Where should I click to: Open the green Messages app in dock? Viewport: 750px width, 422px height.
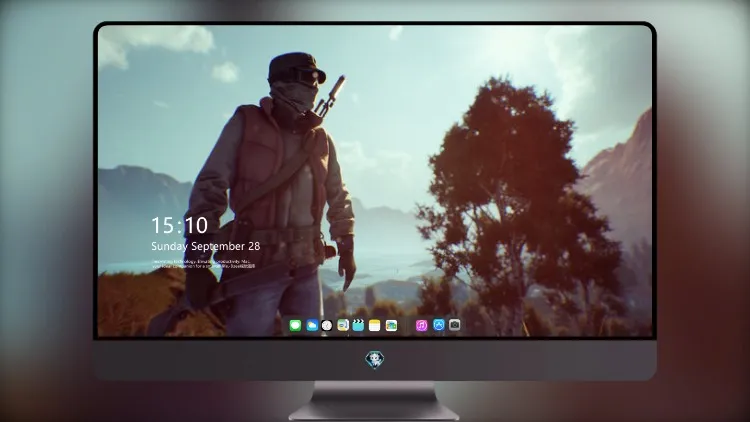[295, 325]
